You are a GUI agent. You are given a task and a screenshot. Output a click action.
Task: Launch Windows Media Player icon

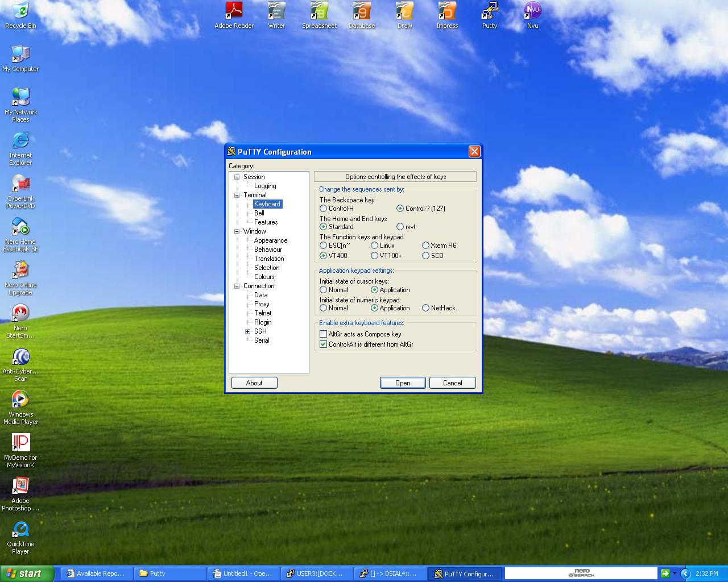[20, 408]
